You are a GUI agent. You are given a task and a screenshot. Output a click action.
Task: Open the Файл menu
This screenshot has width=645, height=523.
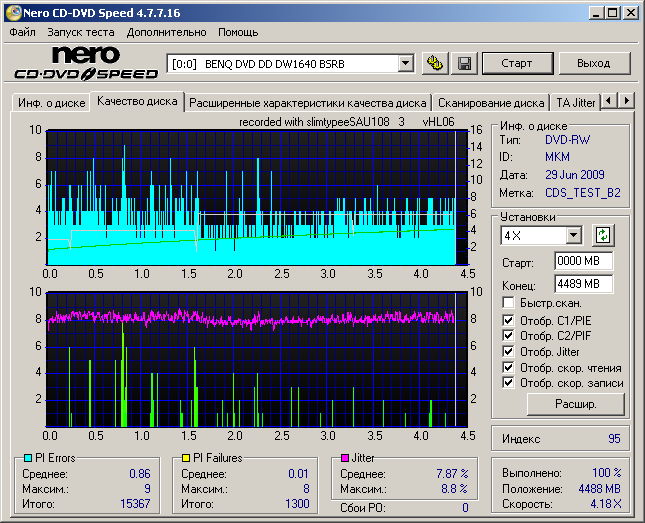click(22, 32)
